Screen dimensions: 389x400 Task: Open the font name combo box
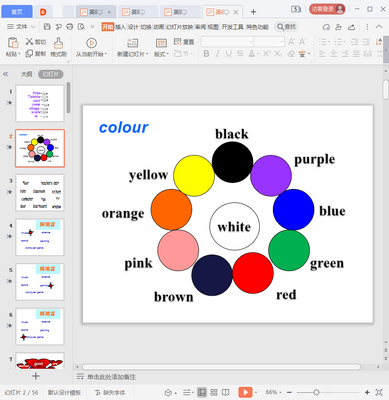coord(227,42)
